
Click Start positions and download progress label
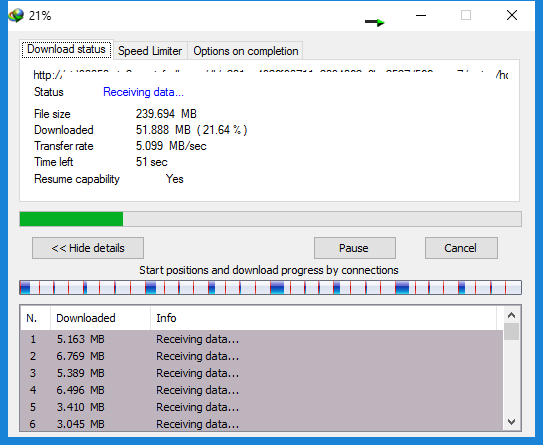pos(269,270)
